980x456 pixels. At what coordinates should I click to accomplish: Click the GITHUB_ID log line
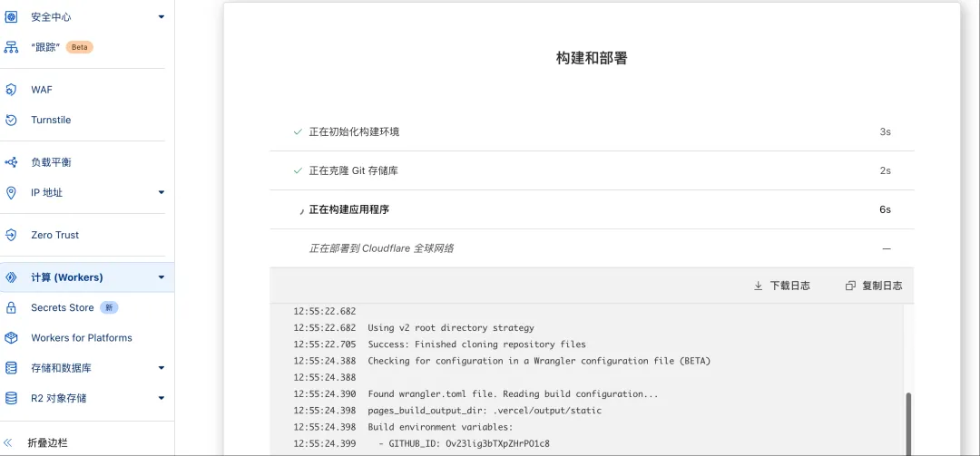coord(464,443)
